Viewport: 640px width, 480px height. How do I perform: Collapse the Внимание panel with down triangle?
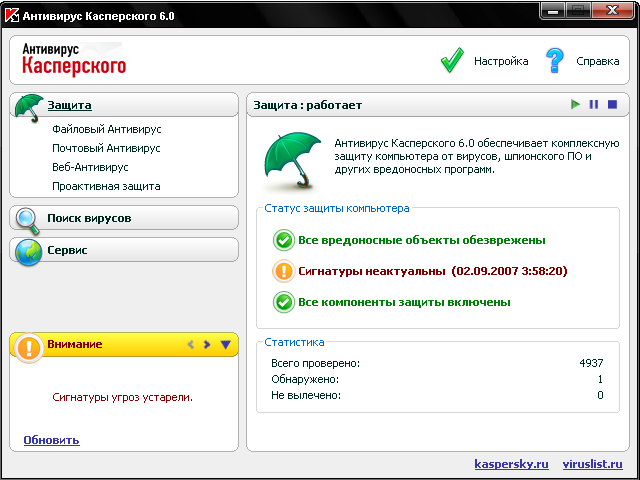(x=226, y=344)
